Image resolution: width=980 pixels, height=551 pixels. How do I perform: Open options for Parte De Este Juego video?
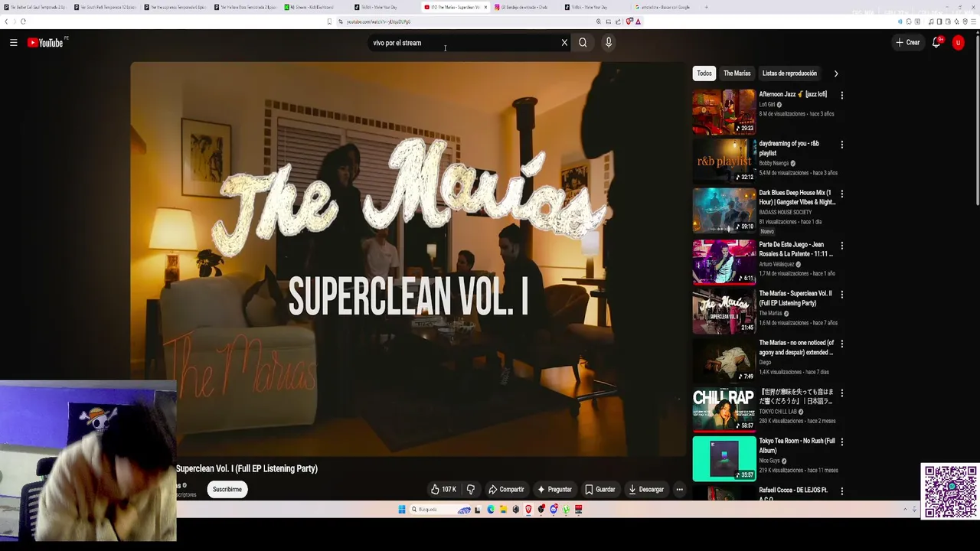[841, 246]
